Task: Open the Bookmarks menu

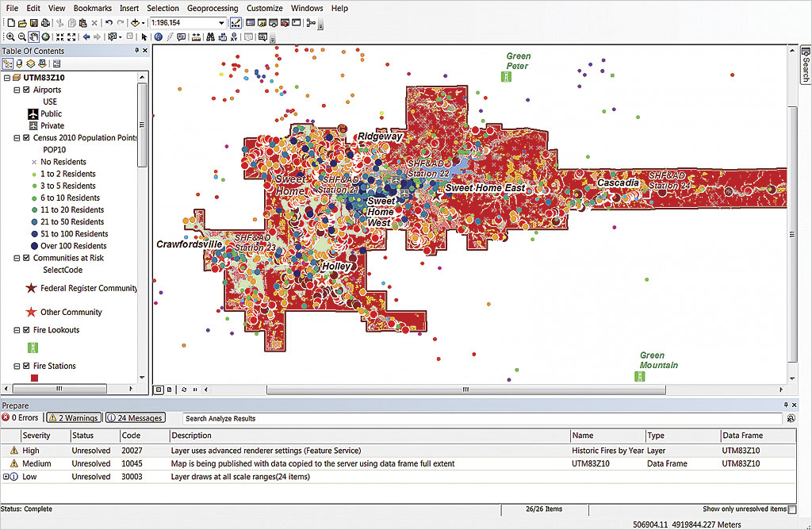Action: (92, 8)
